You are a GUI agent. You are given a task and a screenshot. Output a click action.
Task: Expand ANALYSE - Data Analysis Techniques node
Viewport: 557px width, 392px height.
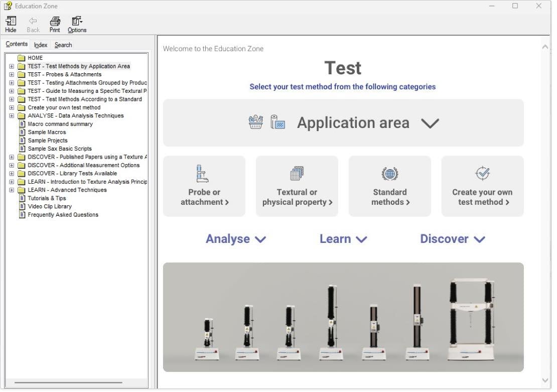click(12, 115)
